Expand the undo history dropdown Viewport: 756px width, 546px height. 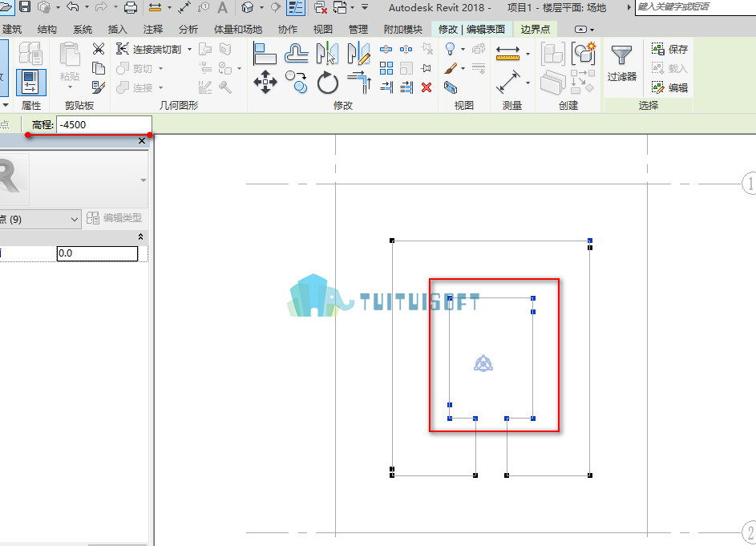(x=87, y=7)
